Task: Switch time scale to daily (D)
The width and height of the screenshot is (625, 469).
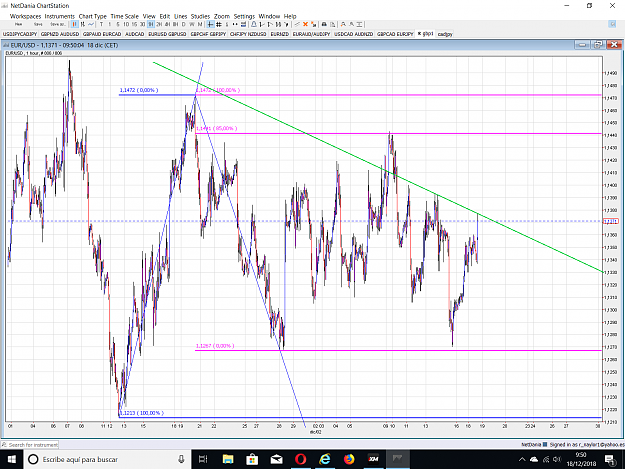Action: pos(184,24)
